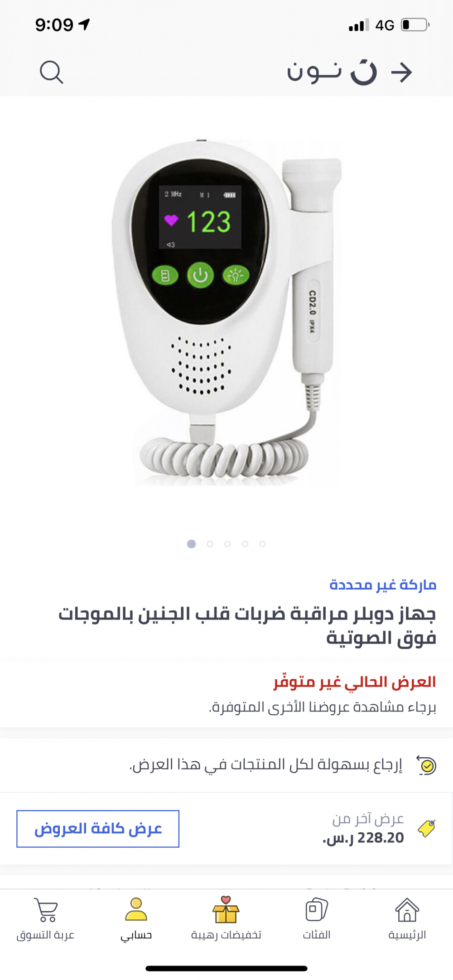The width and height of the screenshot is (453, 980).
Task: Tap the product title text
Action: pos(247,625)
